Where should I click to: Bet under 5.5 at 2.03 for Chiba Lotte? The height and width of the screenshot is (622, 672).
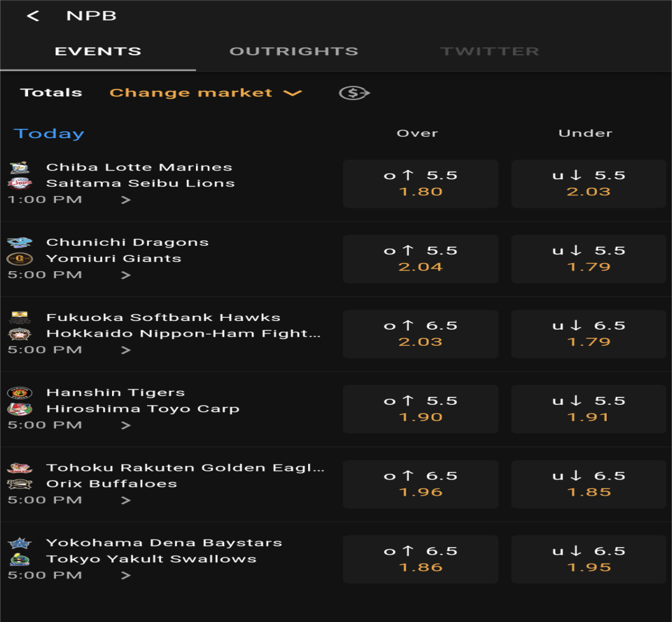click(x=589, y=183)
